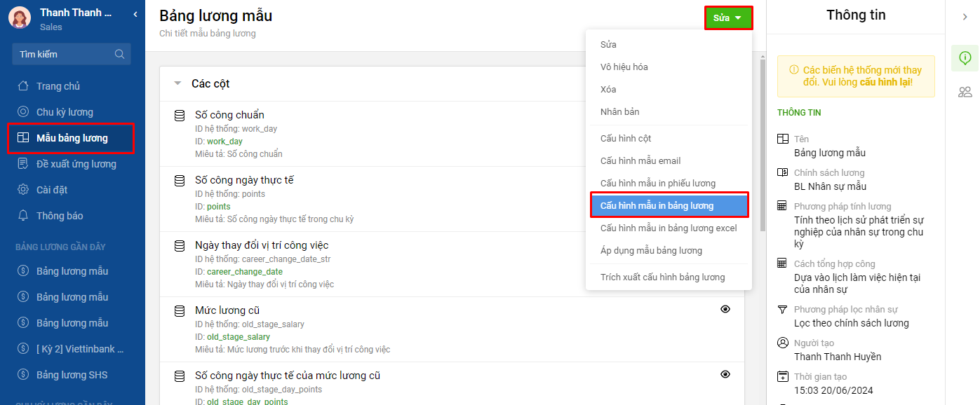This screenshot has height=405, width=980.
Task: Click the search magnifier icon
Action: (119, 54)
